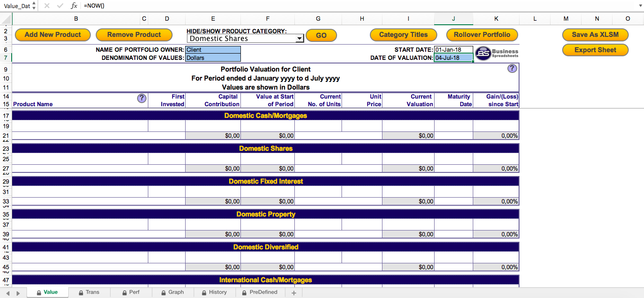
Task: Click the forward sheet navigation arrow
Action: 18,292
